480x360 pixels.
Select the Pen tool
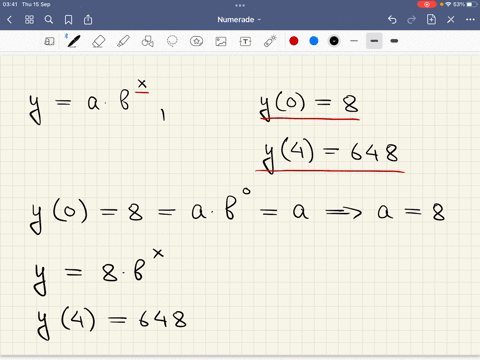(x=73, y=41)
